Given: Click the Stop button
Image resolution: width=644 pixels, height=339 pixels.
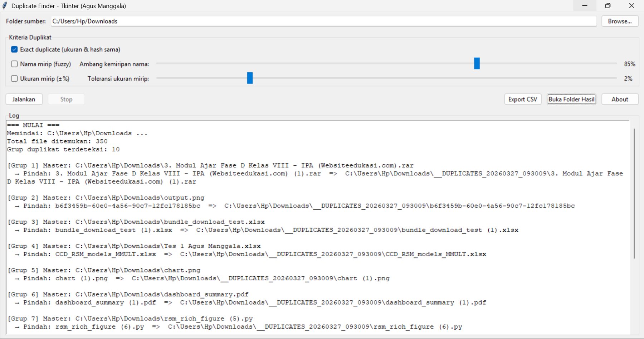Looking at the screenshot, I should click(x=66, y=99).
